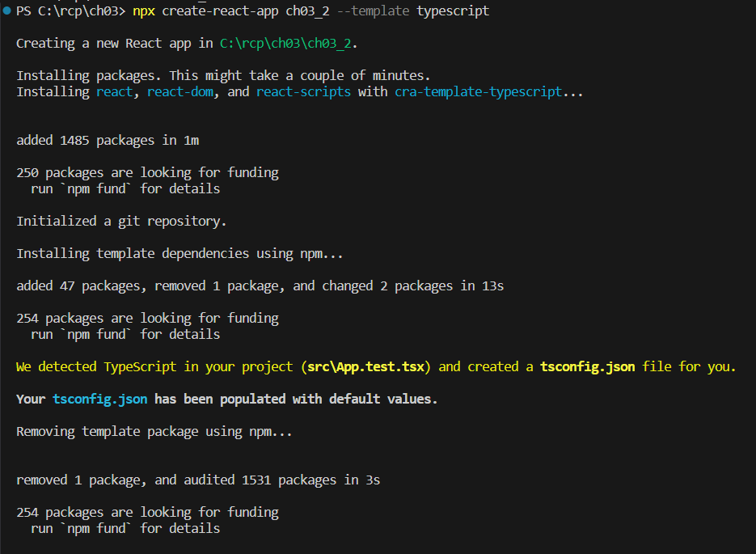Click blue 'react' package name
This screenshot has height=554, width=756.
[114, 91]
